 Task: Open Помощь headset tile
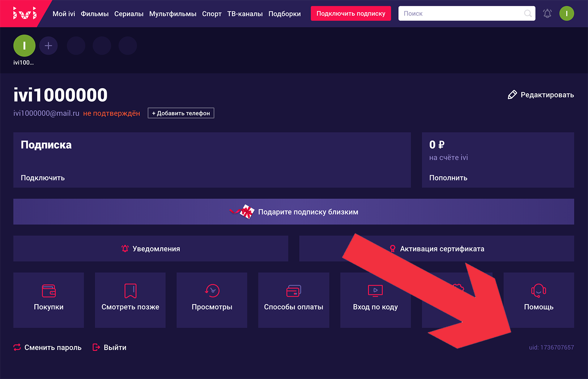click(539, 300)
